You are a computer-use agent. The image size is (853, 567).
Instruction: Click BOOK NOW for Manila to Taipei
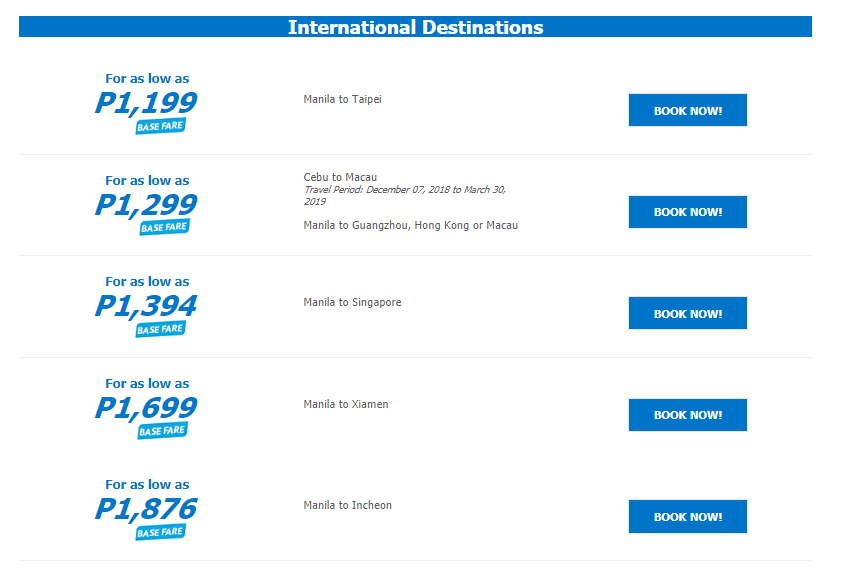pos(688,110)
